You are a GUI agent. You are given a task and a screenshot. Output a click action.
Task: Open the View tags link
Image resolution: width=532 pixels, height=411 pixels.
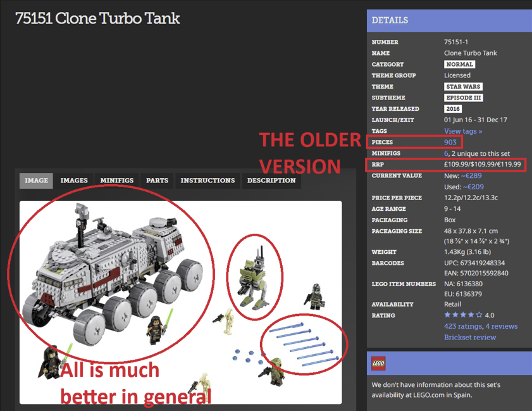click(463, 131)
